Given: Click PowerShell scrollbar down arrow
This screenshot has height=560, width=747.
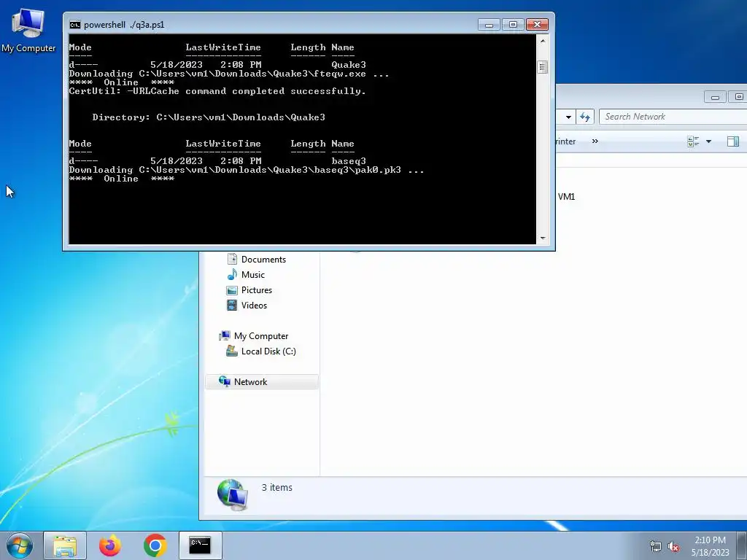Looking at the screenshot, I should click(542, 238).
